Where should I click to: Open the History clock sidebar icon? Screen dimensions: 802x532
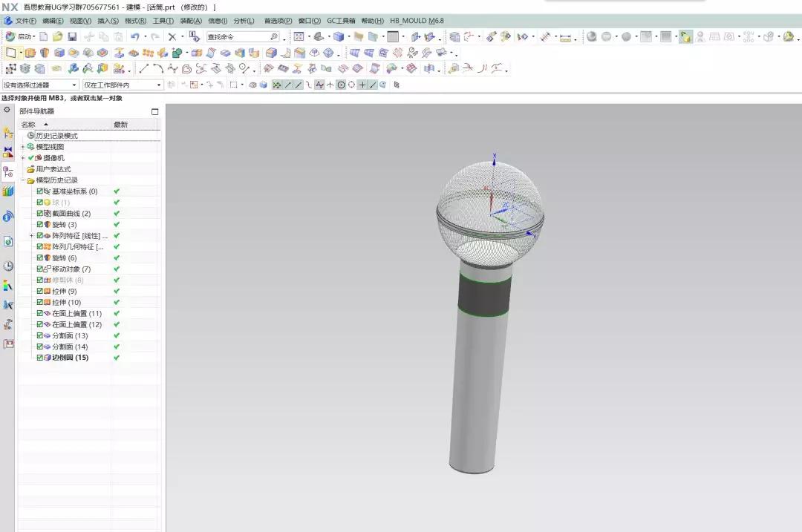coord(7,266)
